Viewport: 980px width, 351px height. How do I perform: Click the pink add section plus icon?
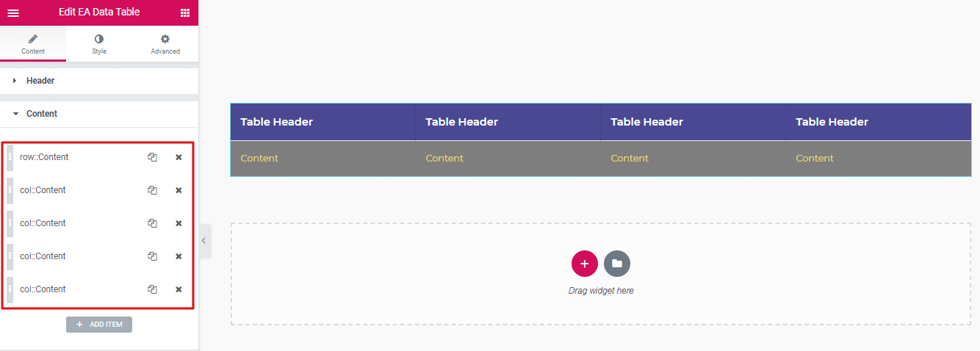click(x=584, y=264)
